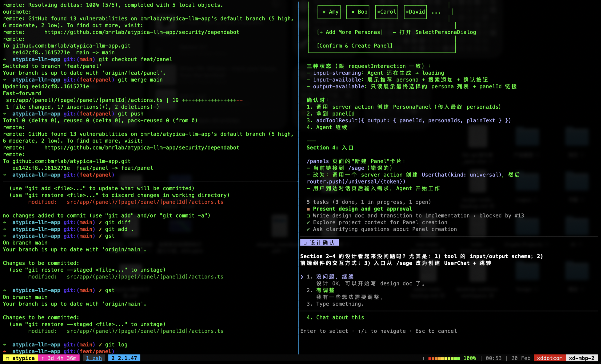Viewport: 601px width, 364px height.
Task: Remove the Bob persona chip
Action: click(353, 12)
